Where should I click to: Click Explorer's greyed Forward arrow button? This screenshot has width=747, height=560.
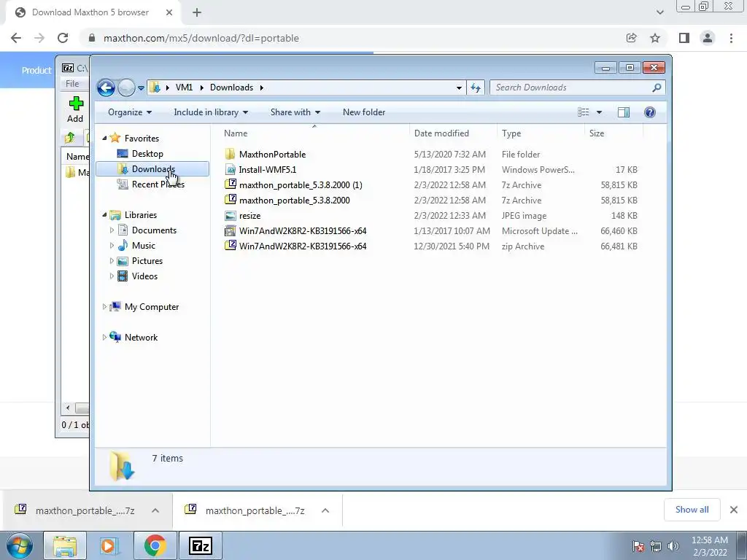(x=126, y=87)
